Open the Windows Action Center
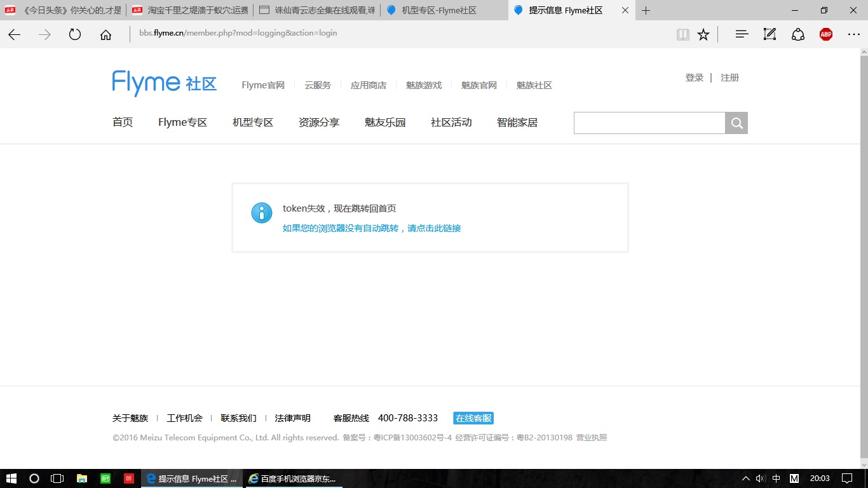This screenshot has width=868, height=488. pos(846,478)
